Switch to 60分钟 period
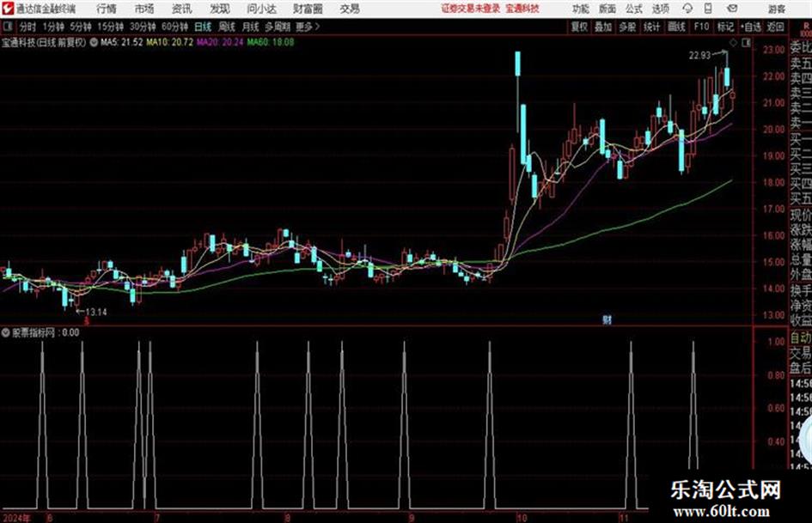 click(x=174, y=27)
